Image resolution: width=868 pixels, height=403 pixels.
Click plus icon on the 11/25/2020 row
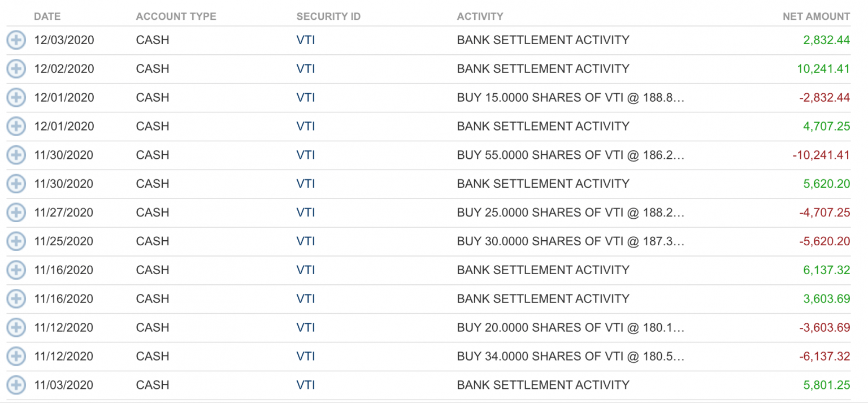(16, 241)
